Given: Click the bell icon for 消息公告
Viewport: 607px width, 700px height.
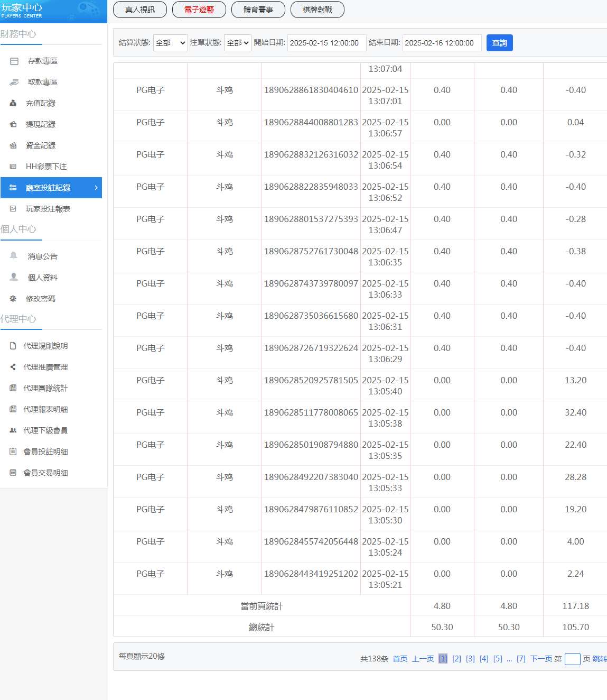Looking at the screenshot, I should pyautogui.click(x=14, y=256).
